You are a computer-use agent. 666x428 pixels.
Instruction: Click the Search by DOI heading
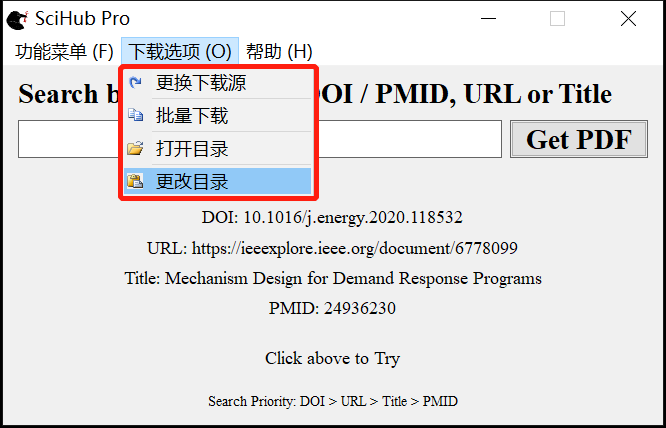[x=315, y=94]
